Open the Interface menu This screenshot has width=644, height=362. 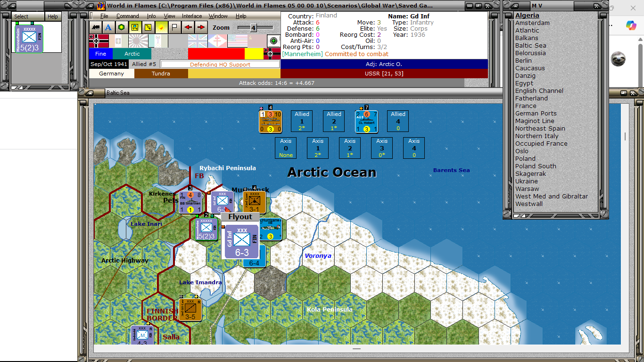[x=192, y=16]
